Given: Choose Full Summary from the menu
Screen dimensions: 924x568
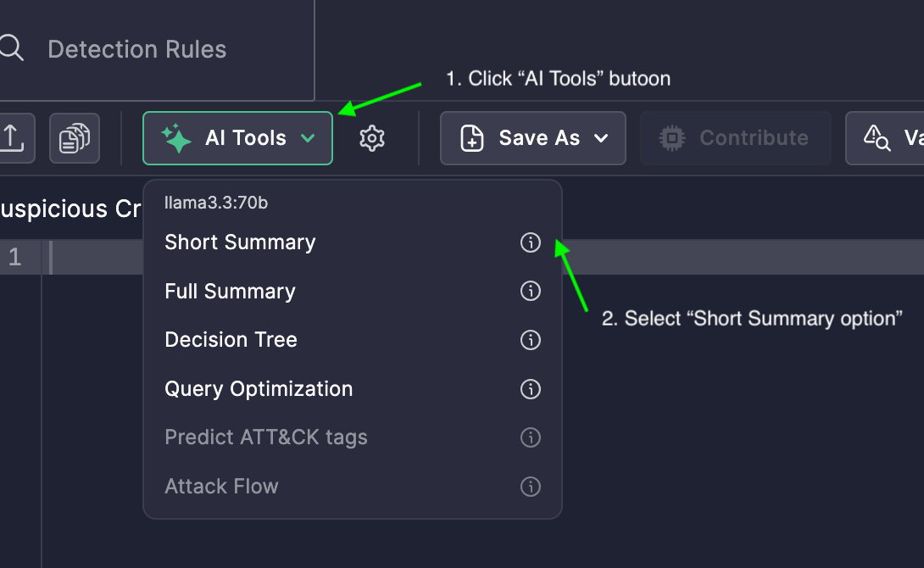Looking at the screenshot, I should (230, 292).
